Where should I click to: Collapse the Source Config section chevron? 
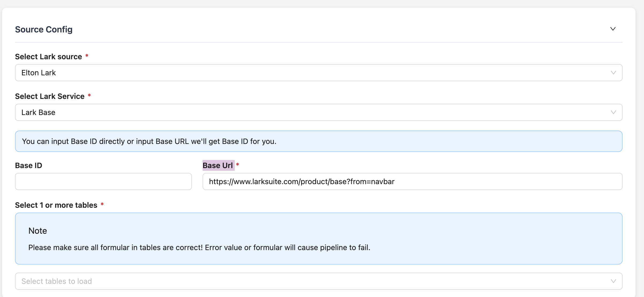click(613, 29)
